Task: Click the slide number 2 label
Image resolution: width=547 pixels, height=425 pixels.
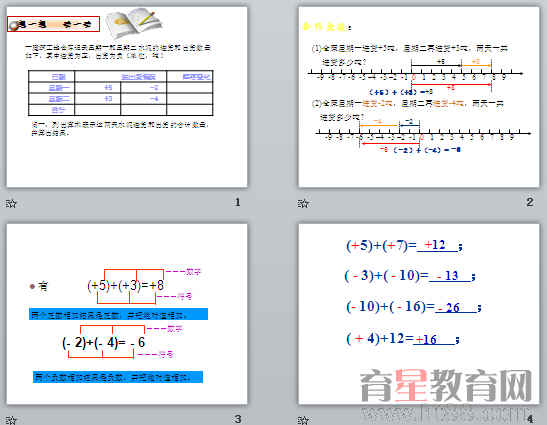Action: coord(530,202)
